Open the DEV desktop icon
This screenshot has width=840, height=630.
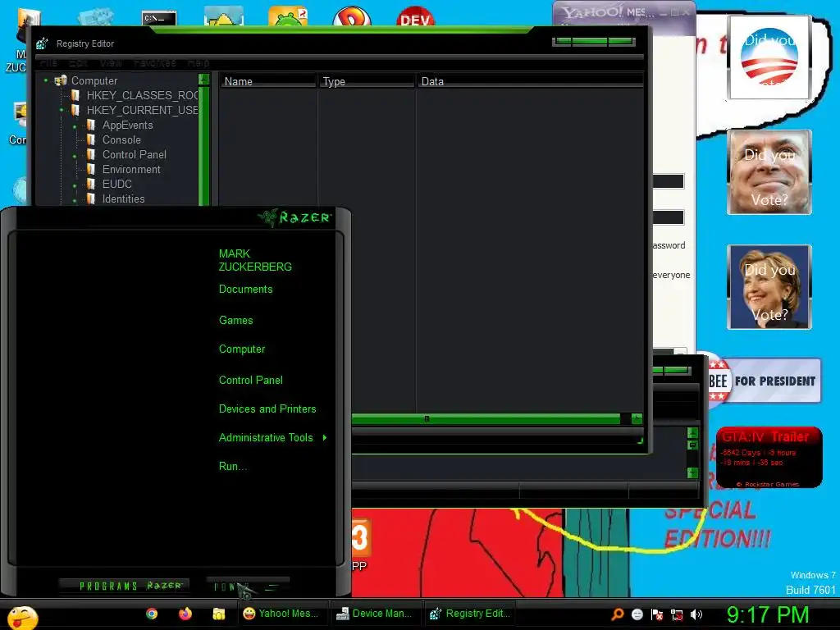tap(416, 17)
